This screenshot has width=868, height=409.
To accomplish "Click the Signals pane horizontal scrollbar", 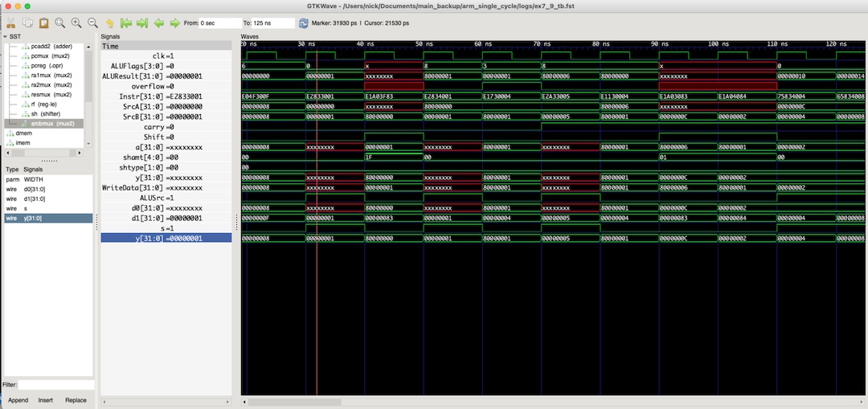I will coord(166,403).
